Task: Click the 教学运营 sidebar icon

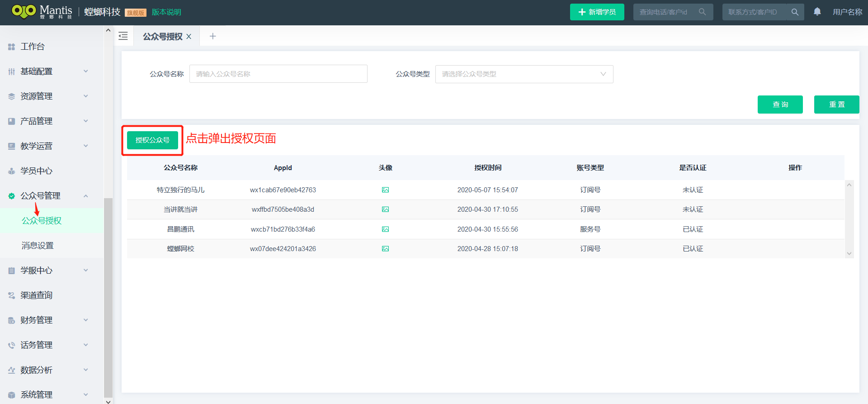Action: (x=12, y=146)
